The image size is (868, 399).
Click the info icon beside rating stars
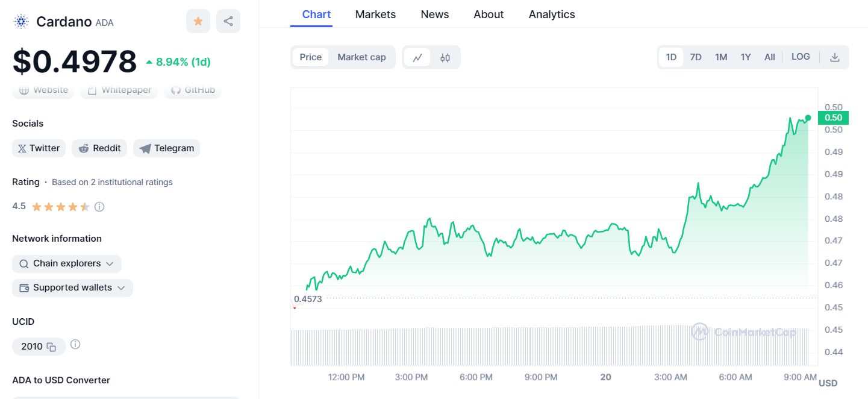click(x=99, y=207)
